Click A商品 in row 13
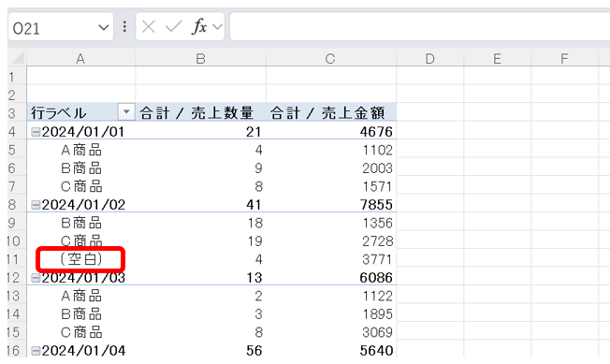Image resolution: width=610 pixels, height=364 pixels. click(81, 296)
